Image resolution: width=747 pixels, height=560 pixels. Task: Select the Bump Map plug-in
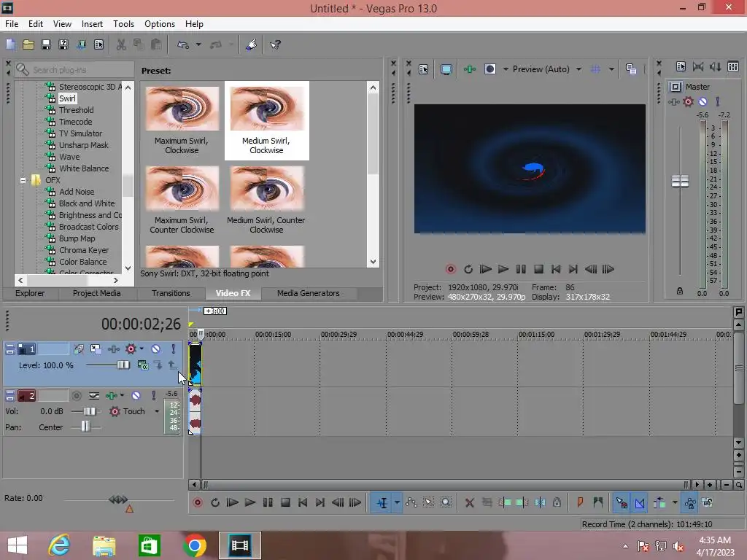coord(77,238)
